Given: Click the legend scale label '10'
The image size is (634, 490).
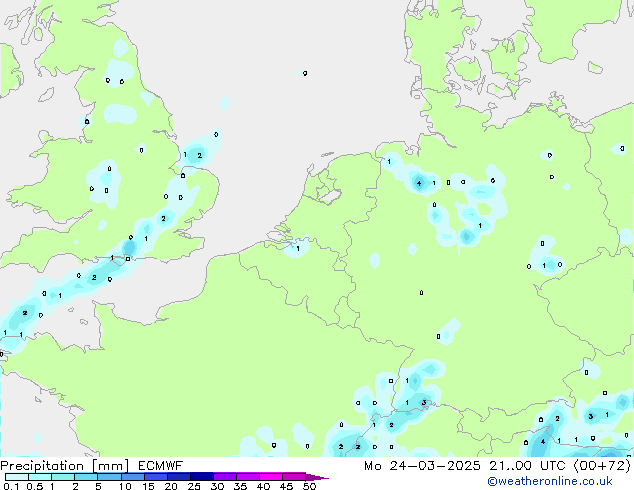Looking at the screenshot, I should click(125, 486).
